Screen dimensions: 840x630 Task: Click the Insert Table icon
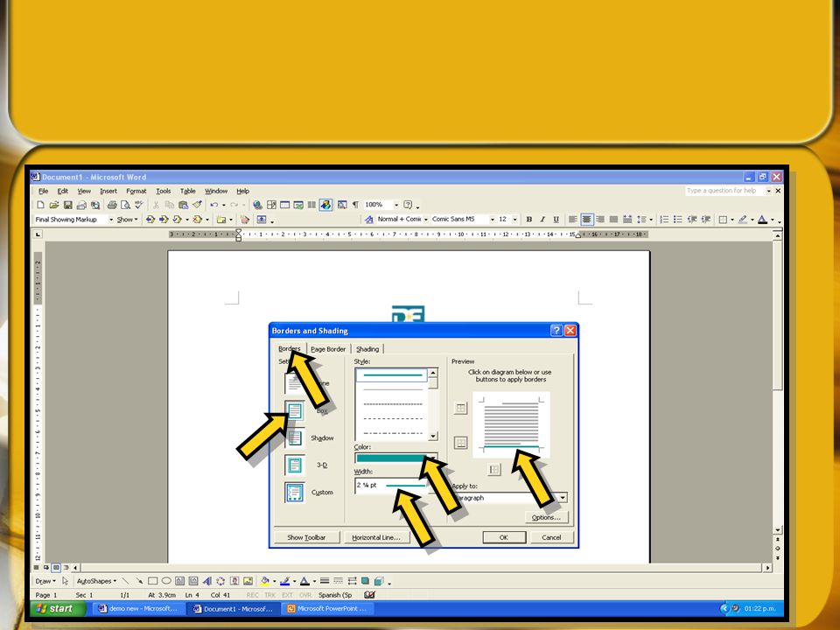click(x=284, y=205)
